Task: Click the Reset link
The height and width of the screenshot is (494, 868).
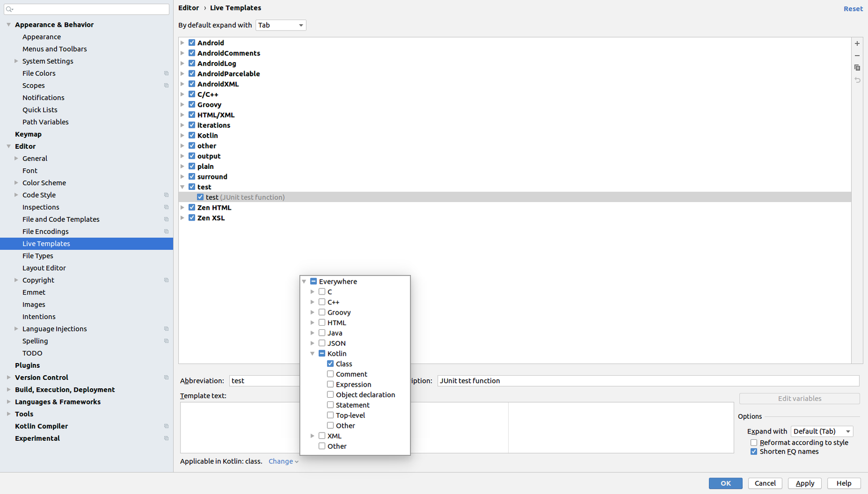Action: pyautogui.click(x=853, y=8)
